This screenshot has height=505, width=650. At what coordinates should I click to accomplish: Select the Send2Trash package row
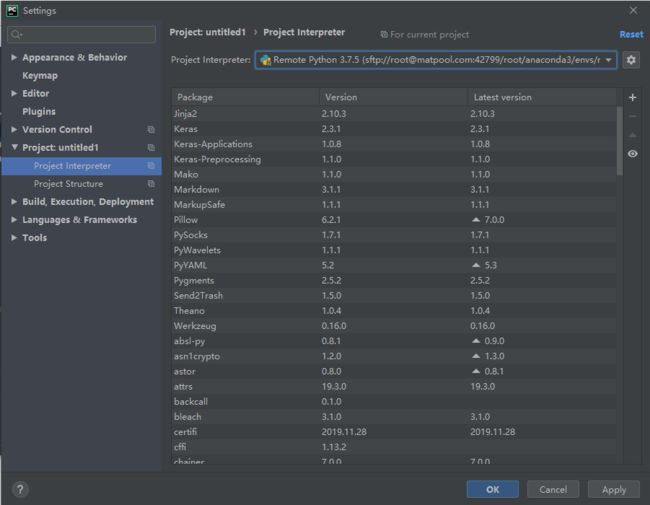point(394,295)
